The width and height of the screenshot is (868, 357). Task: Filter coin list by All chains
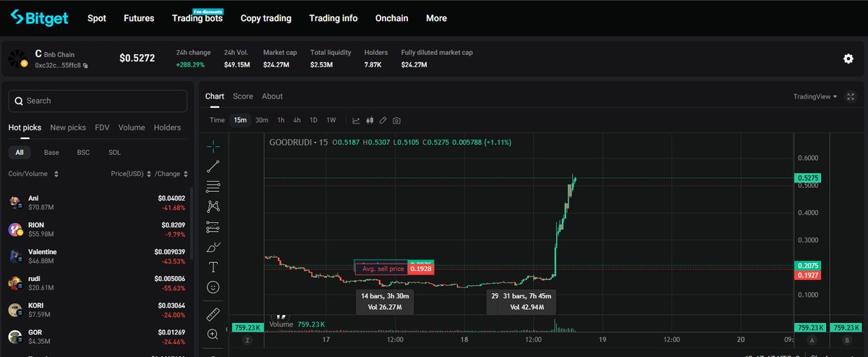tap(20, 152)
